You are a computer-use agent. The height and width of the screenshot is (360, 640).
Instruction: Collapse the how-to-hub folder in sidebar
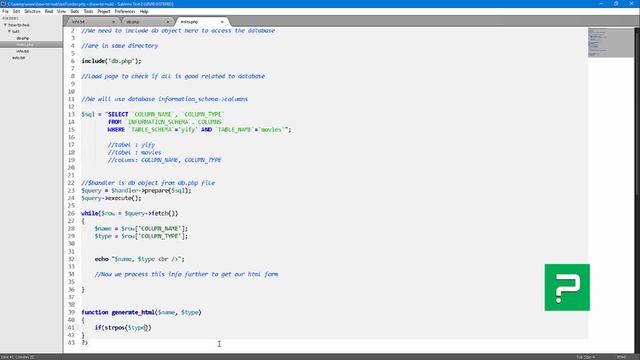coord(5,25)
